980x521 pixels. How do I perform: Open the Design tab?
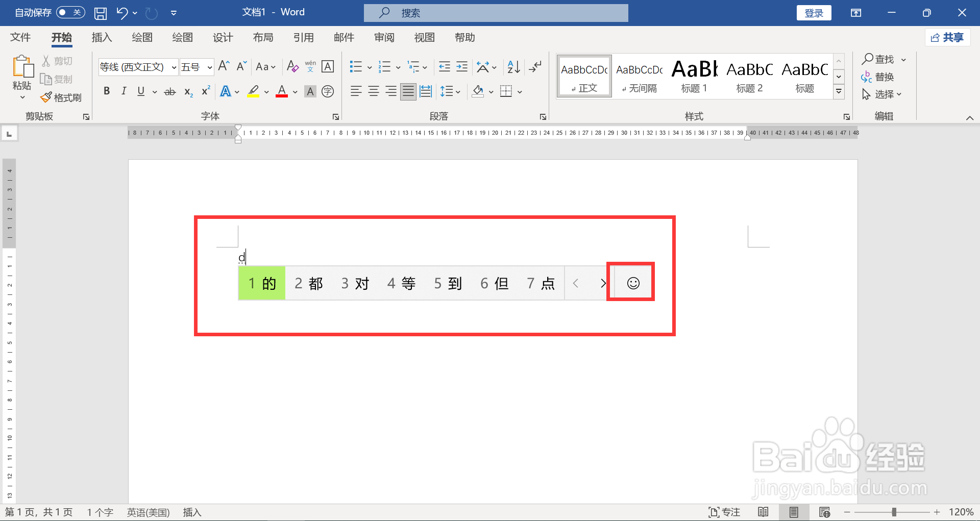(223, 37)
